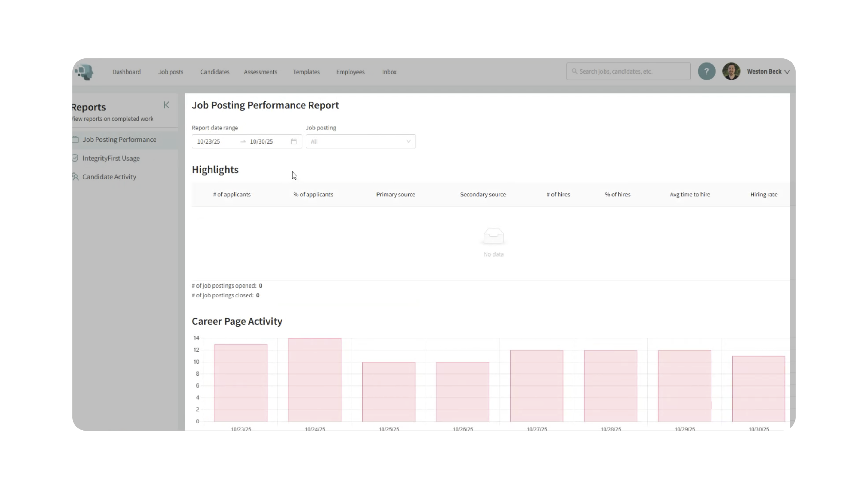Open the help question mark icon
Screen dimensions: 868x489
coord(706,71)
